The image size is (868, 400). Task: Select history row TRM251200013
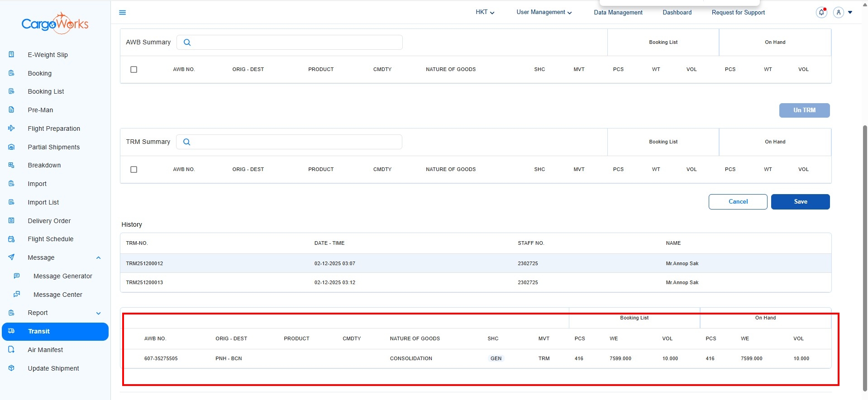coord(144,282)
